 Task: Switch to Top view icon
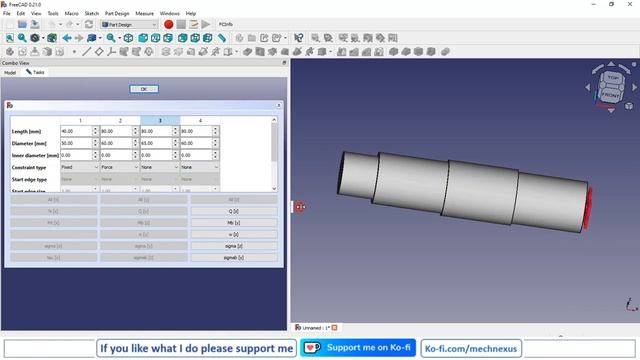[x=156, y=38]
